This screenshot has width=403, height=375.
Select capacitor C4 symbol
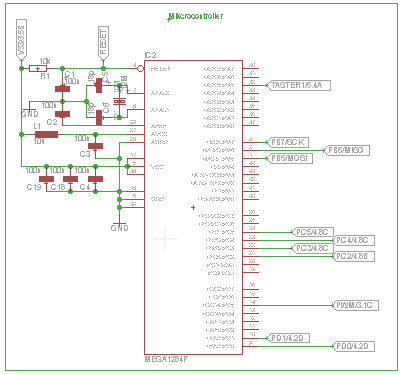pyautogui.click(x=95, y=179)
